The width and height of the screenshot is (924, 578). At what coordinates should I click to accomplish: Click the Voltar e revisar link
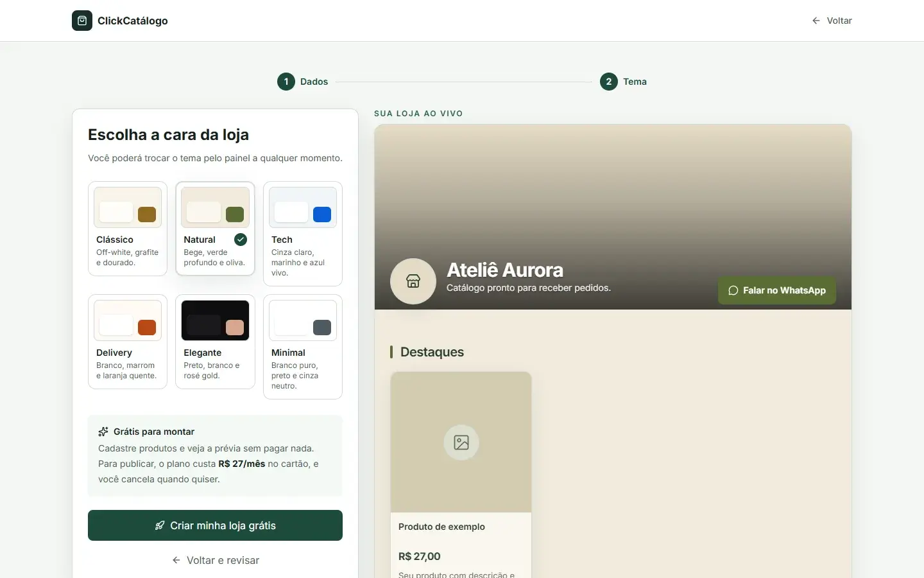215,560
